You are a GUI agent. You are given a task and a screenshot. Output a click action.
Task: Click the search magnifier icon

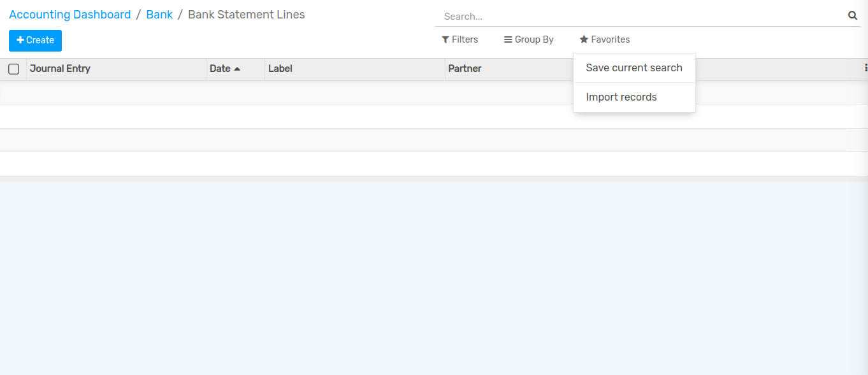(852, 16)
